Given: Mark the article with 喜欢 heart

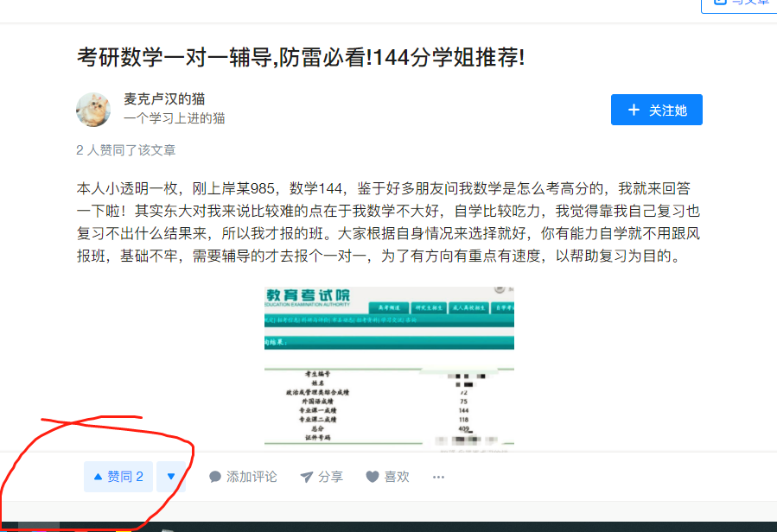Looking at the screenshot, I should tap(387, 477).
